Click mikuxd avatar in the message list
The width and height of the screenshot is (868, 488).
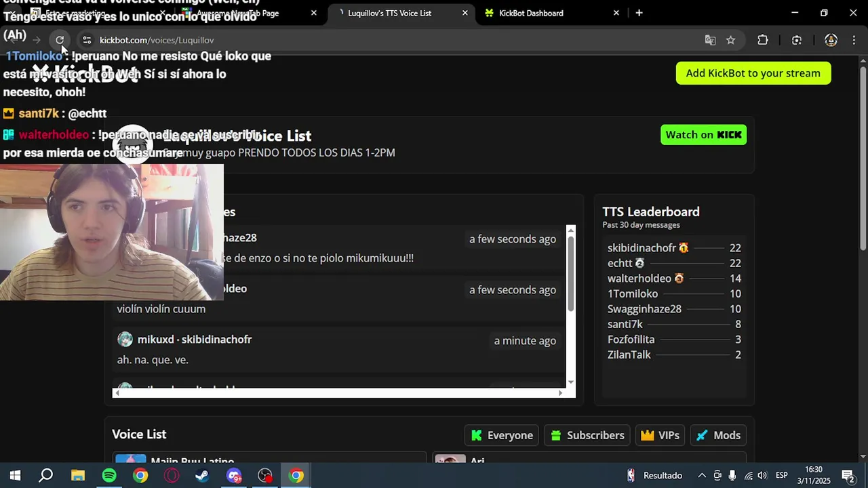click(125, 340)
